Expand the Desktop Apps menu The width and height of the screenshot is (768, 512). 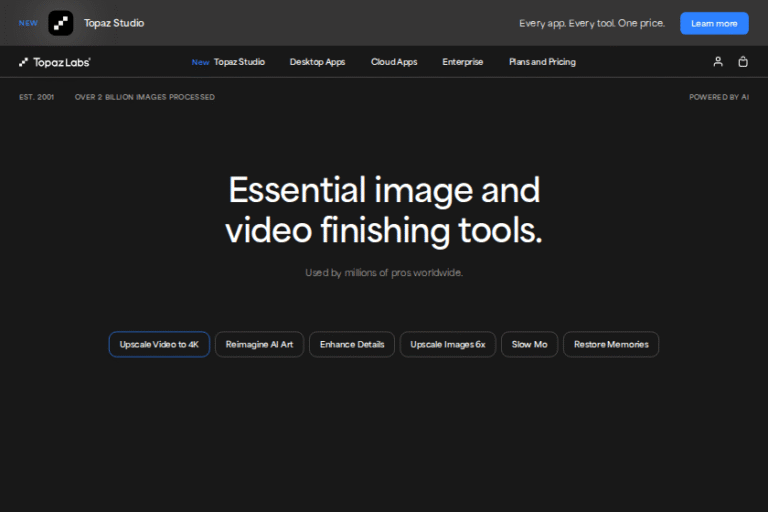317,62
